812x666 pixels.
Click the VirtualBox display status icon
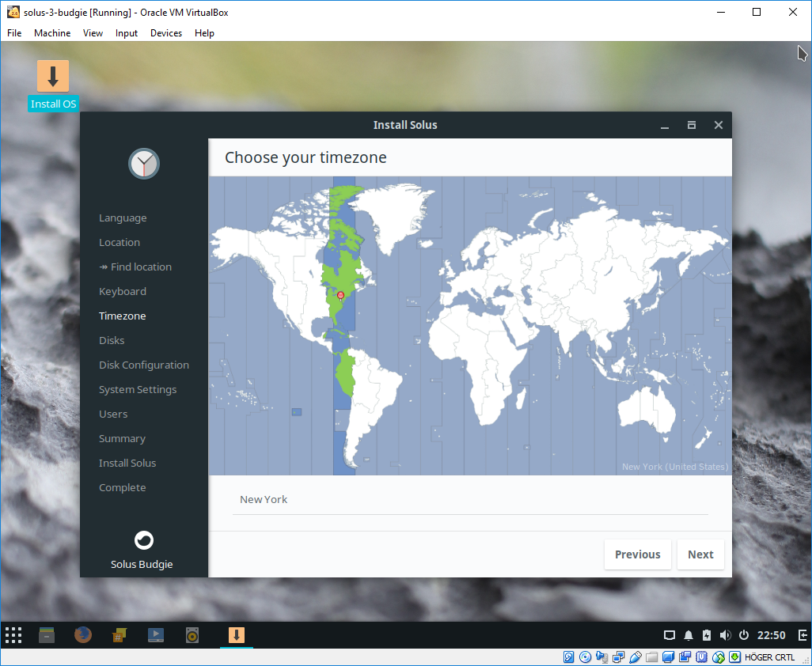668,657
